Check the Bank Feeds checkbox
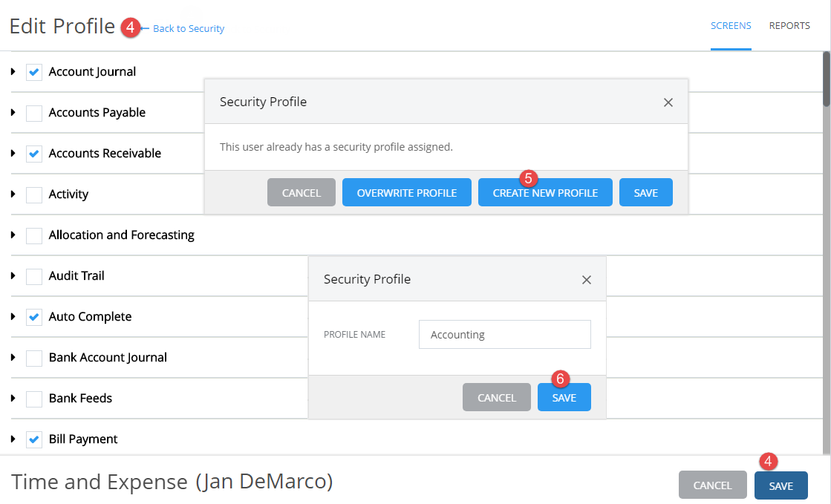This screenshot has width=831, height=504. (x=34, y=399)
